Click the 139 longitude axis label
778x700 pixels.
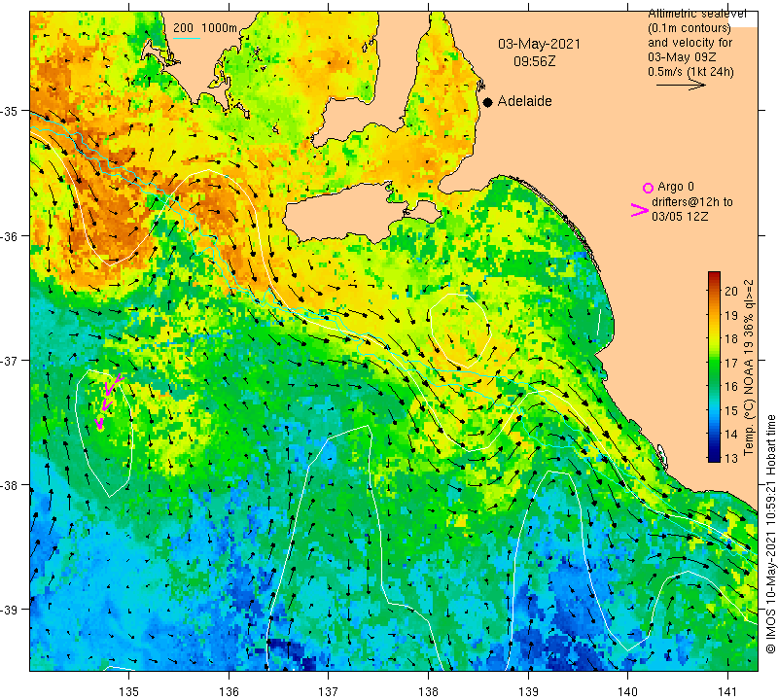[x=528, y=691]
